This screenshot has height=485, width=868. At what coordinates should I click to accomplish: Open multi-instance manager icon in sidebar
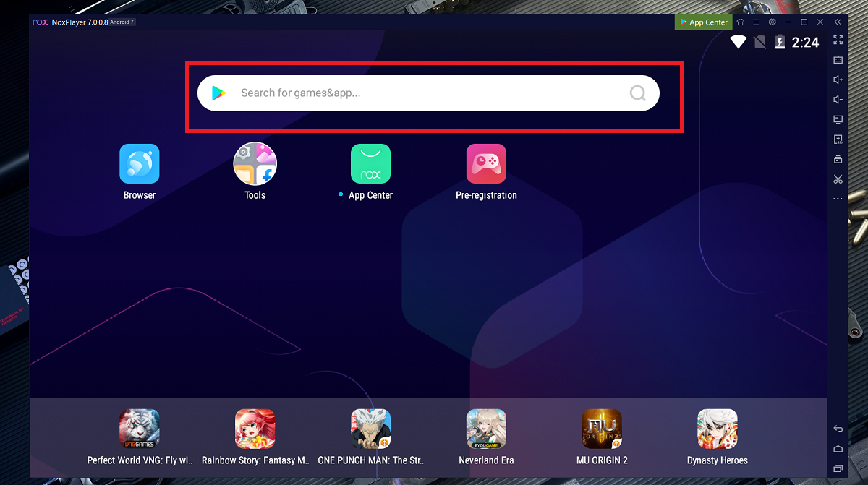[838, 159]
